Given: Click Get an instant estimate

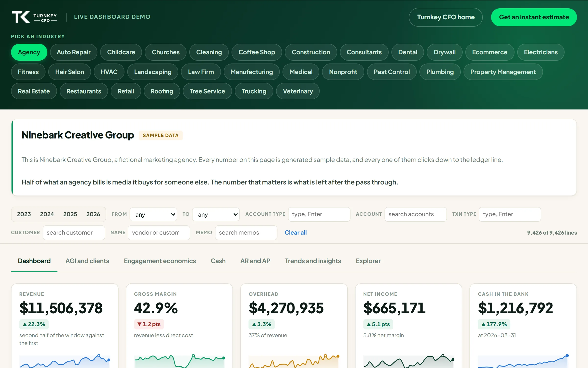Looking at the screenshot, I should point(534,17).
